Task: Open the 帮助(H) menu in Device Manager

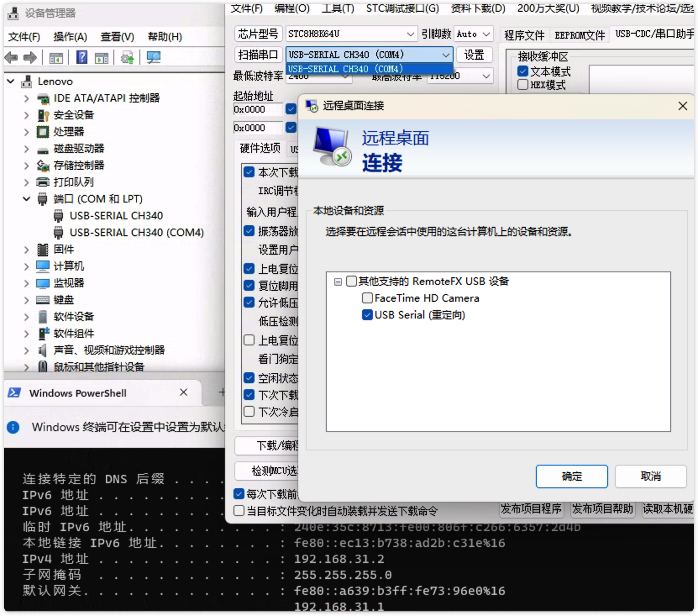Action: 165,37
